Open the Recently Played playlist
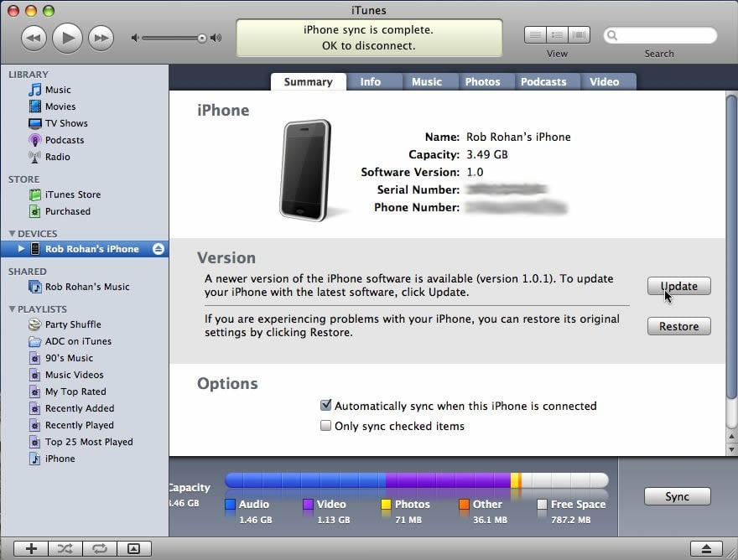The width and height of the screenshot is (738, 560). coord(80,425)
